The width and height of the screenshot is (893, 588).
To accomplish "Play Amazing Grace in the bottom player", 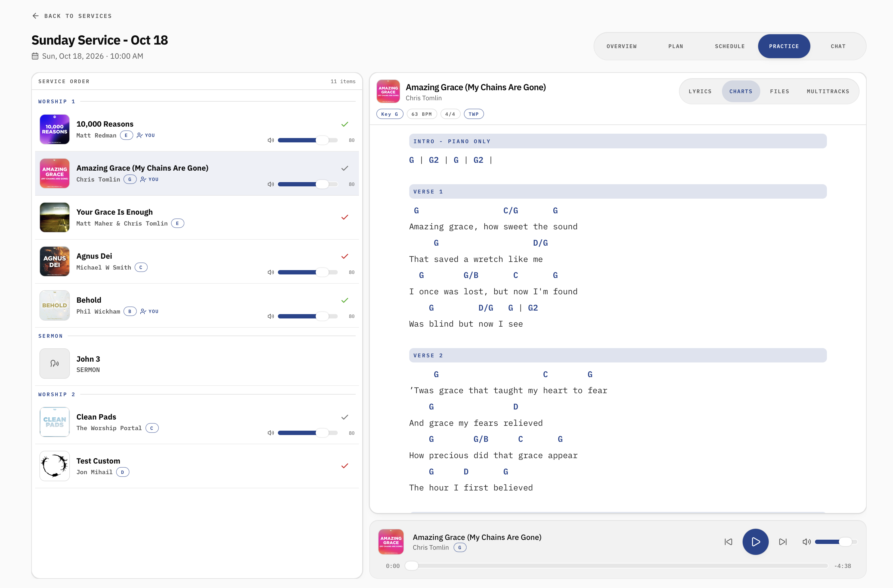I will [755, 542].
